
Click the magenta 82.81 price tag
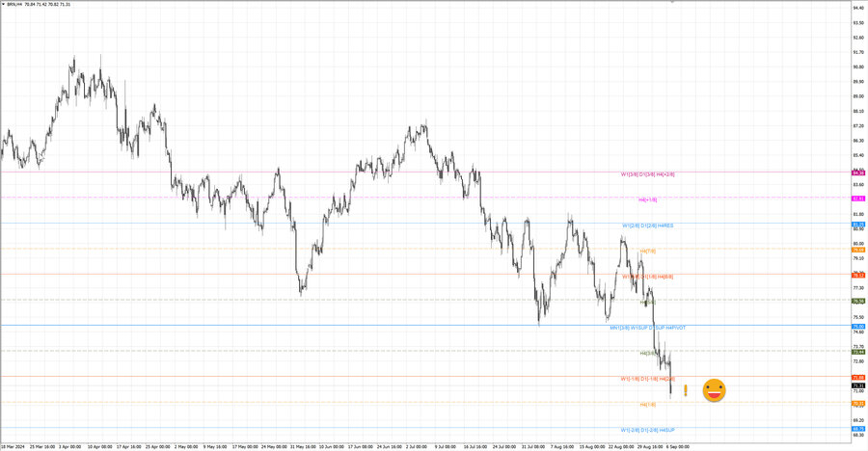(858, 199)
